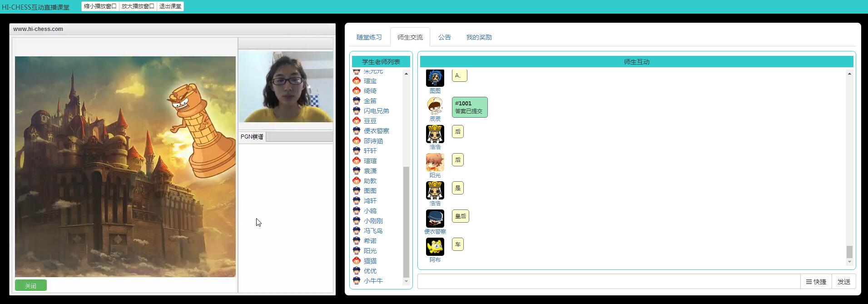Exit the class with 退出课堂
The image size is (868, 304).
(x=170, y=6)
